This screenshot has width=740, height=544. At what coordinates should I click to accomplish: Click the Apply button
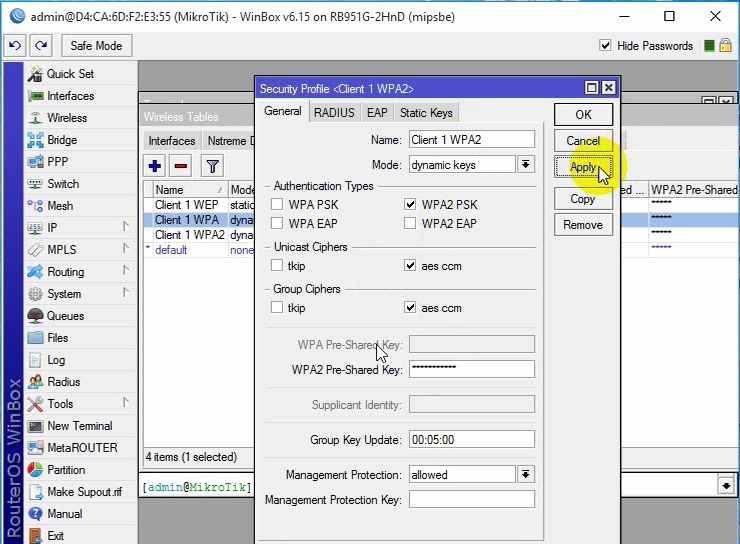pyautogui.click(x=583, y=167)
